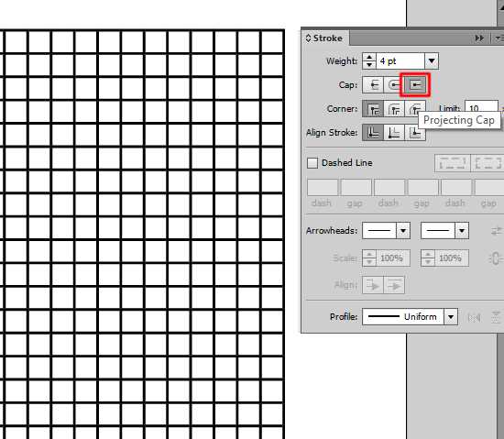Open the end arrowhead dropdown
The height and width of the screenshot is (439, 504).
(x=462, y=230)
